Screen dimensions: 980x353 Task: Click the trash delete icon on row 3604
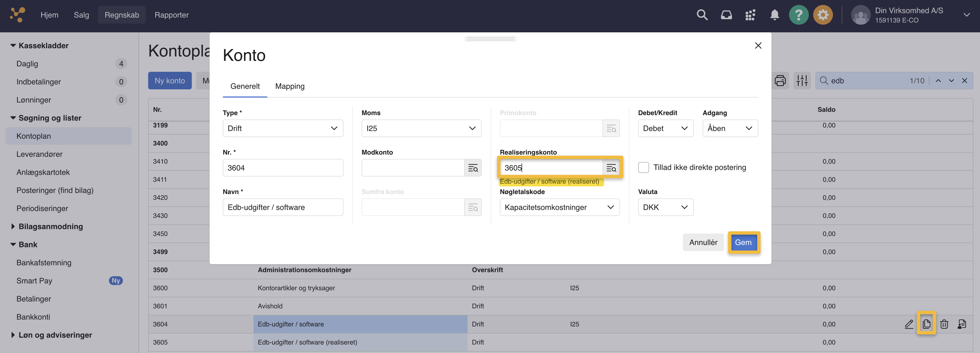click(944, 324)
